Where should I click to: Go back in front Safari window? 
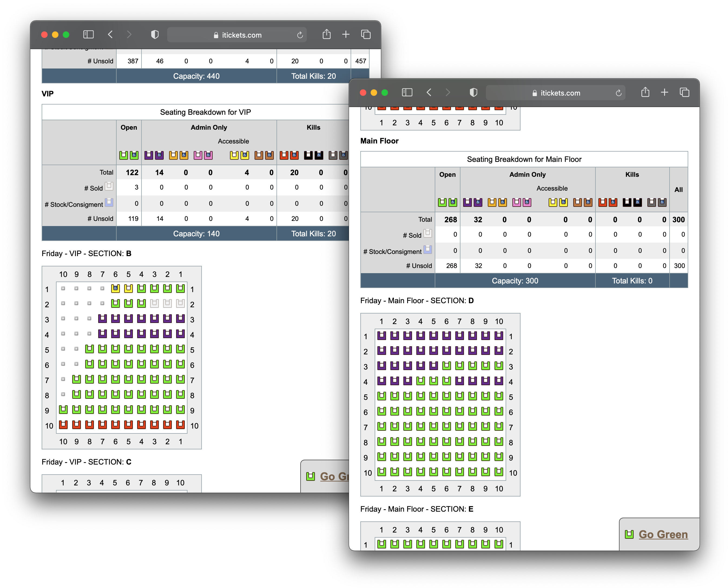coord(429,93)
